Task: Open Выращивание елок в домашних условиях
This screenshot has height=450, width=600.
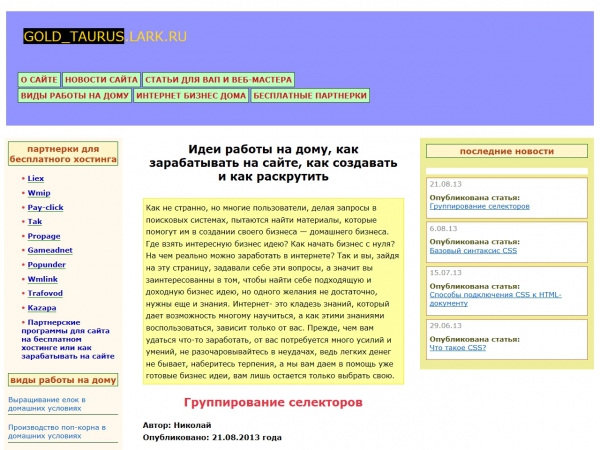Action: pyautogui.click(x=47, y=404)
